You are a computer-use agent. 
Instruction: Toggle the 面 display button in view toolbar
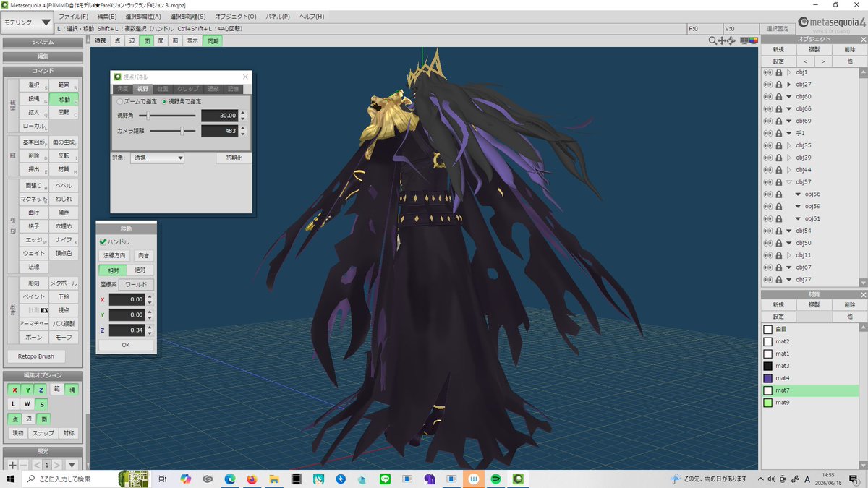[147, 41]
